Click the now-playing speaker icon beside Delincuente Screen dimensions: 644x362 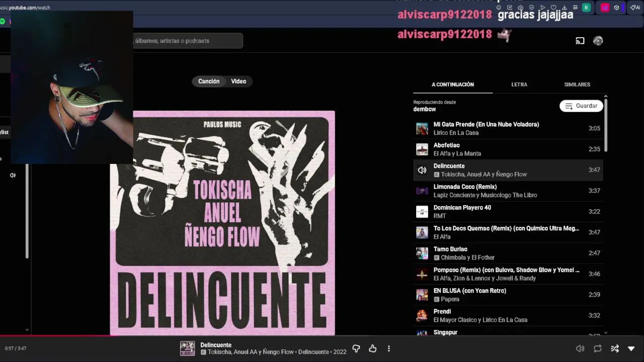pyautogui.click(x=422, y=170)
